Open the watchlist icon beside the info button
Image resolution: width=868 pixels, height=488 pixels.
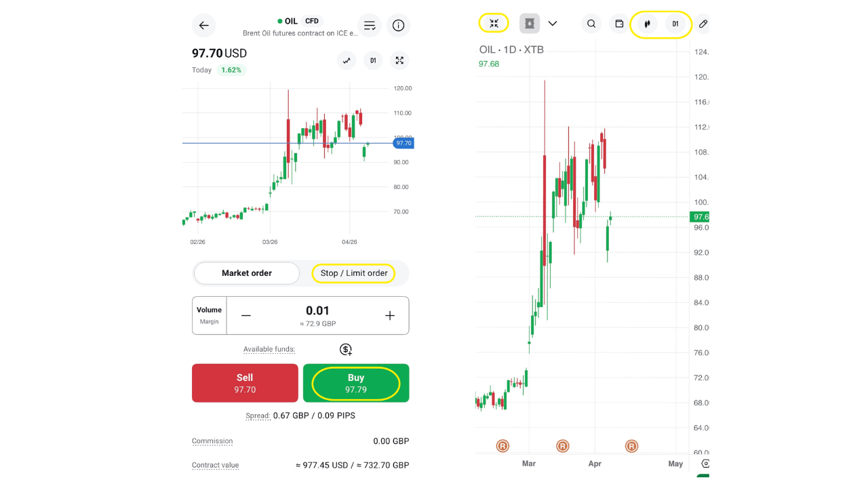coord(370,26)
